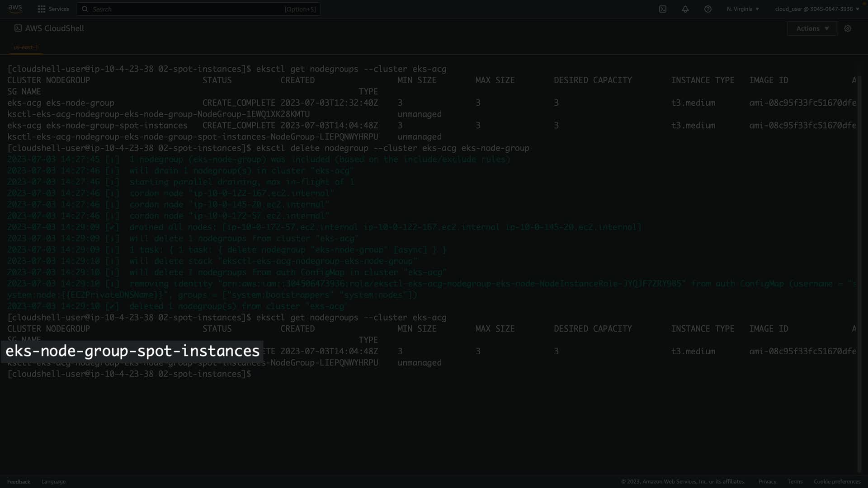Expand the cloud_user account menu
Screen dimensions: 868x488
[817, 9]
